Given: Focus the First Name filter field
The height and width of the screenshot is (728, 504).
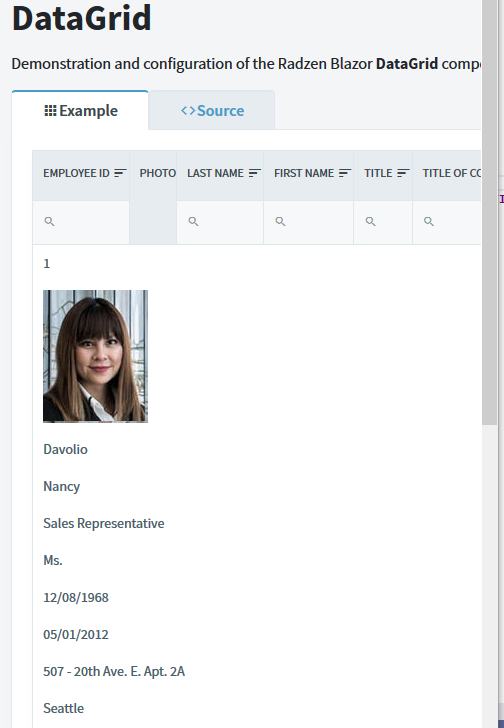Looking at the screenshot, I should point(309,222).
